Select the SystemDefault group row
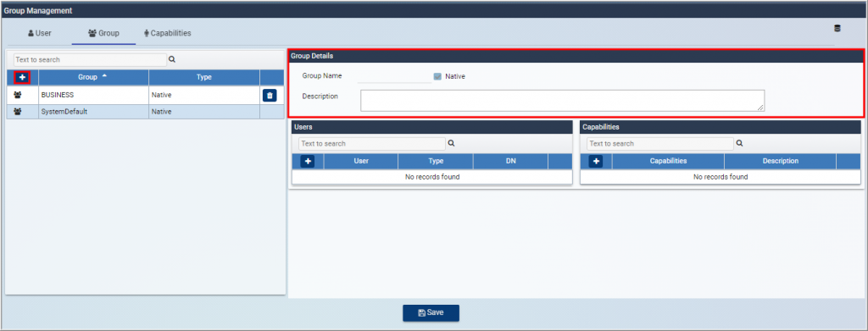 [x=146, y=112]
